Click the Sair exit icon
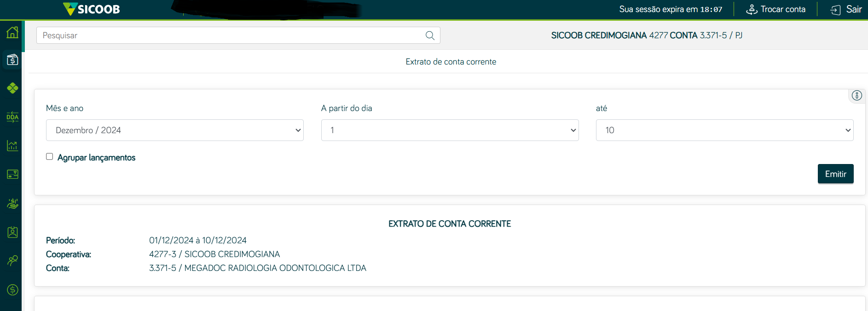The image size is (868, 311). tap(835, 10)
